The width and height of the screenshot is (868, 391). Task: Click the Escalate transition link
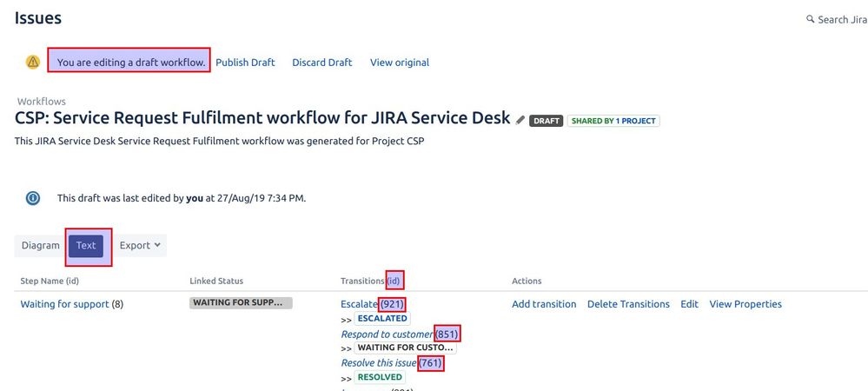359,304
